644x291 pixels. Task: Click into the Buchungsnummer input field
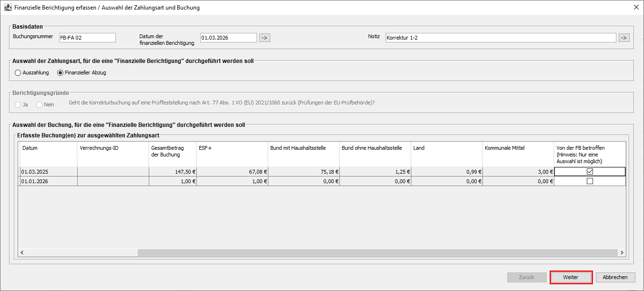click(87, 38)
